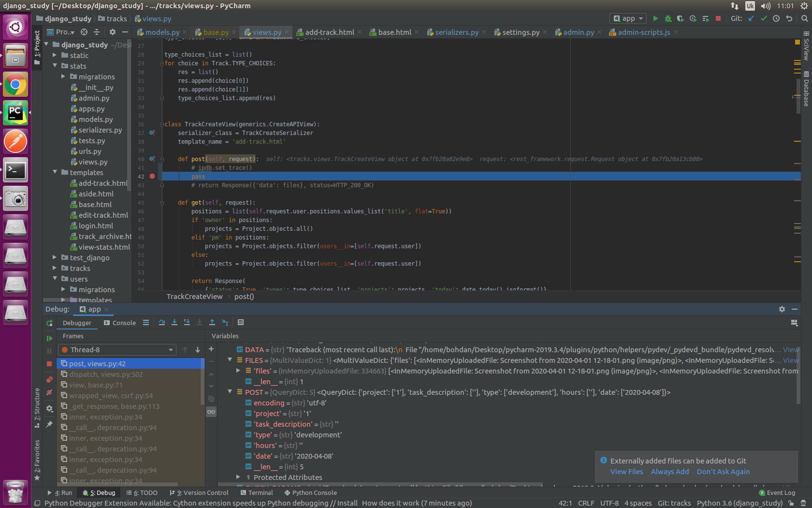The width and height of the screenshot is (812, 508).
Task: Open Event Log in status bar
Action: [777, 493]
